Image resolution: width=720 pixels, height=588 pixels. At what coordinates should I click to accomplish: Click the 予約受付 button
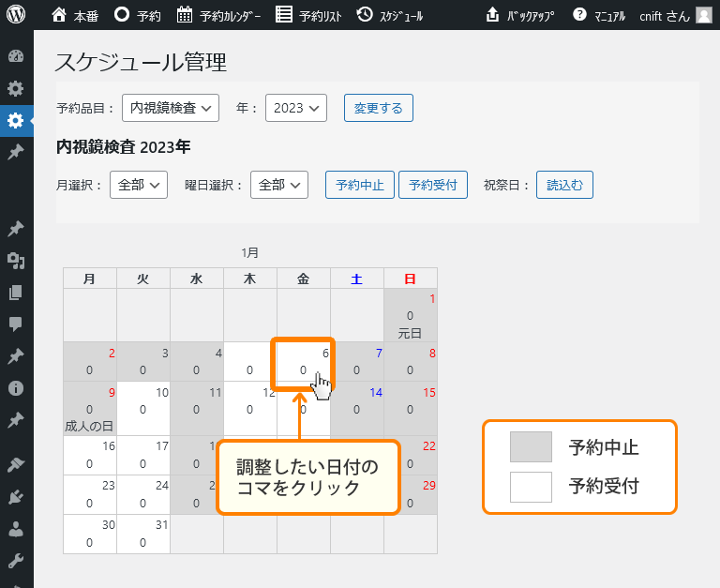[433, 185]
